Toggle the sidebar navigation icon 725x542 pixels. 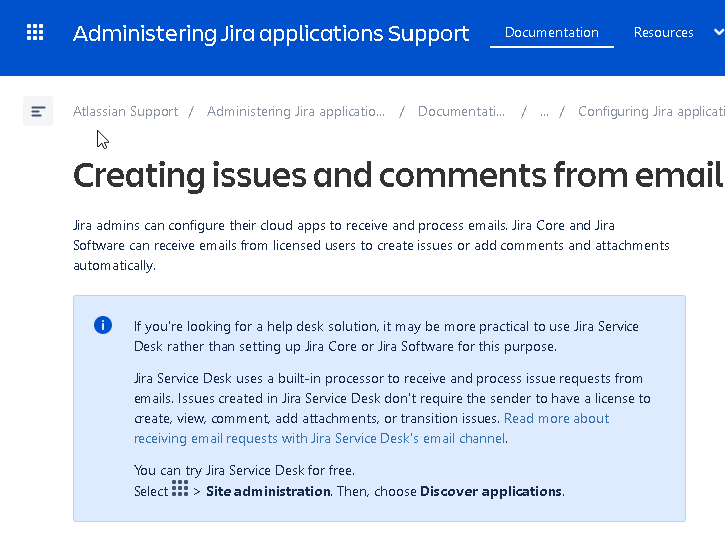point(38,111)
